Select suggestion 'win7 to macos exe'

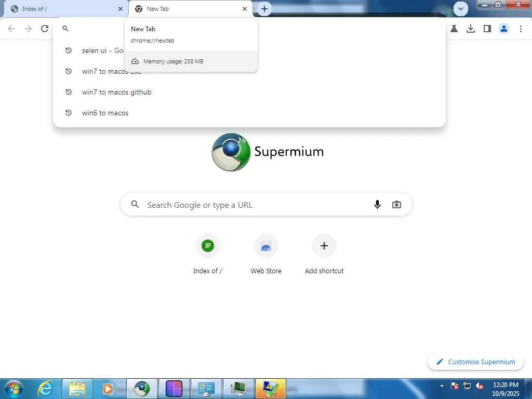coord(249,71)
